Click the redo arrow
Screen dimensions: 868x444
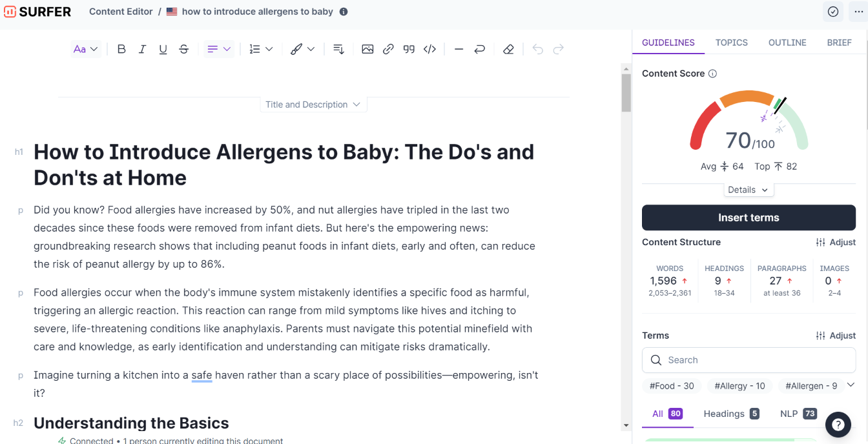[558, 49]
